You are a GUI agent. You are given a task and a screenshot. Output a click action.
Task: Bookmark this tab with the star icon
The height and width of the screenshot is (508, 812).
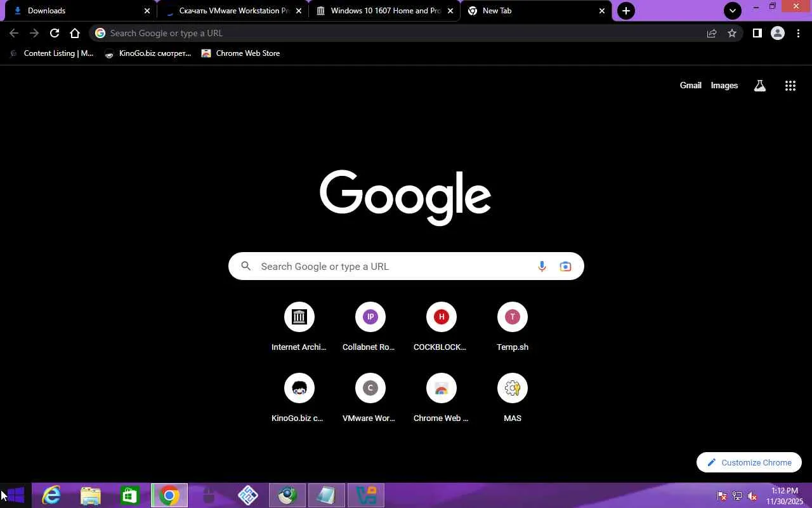tap(732, 33)
